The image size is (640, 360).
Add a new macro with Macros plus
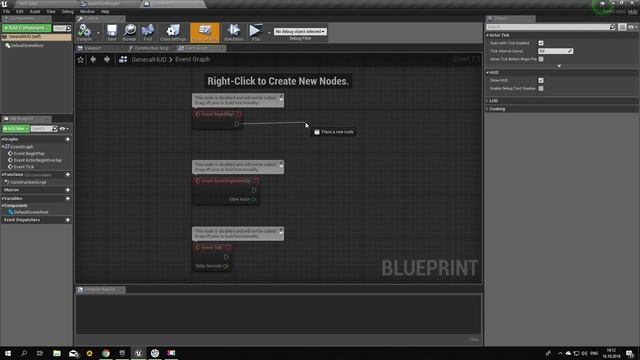click(68, 190)
